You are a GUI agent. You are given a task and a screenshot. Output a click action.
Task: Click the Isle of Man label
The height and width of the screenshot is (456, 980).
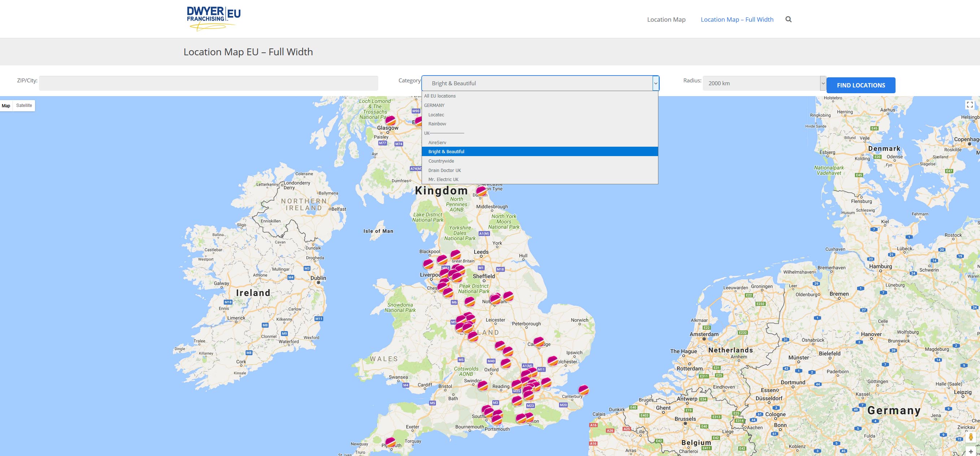tap(378, 231)
